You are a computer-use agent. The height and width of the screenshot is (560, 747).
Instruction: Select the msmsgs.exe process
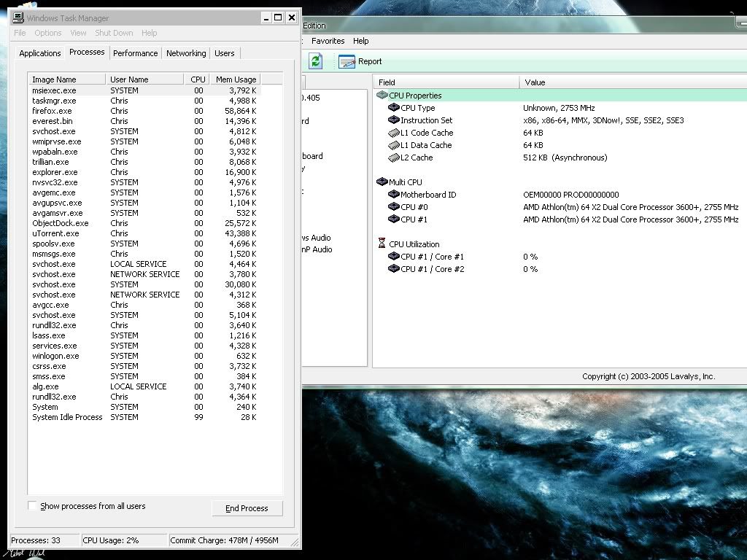point(145,254)
